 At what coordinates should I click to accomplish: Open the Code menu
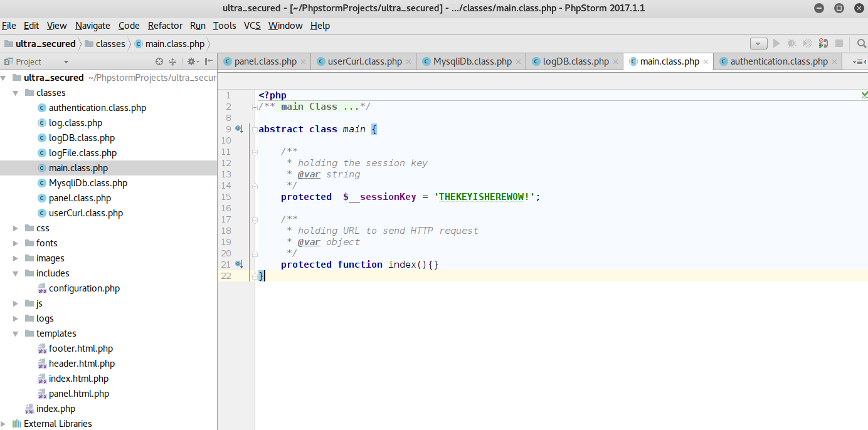pos(129,26)
